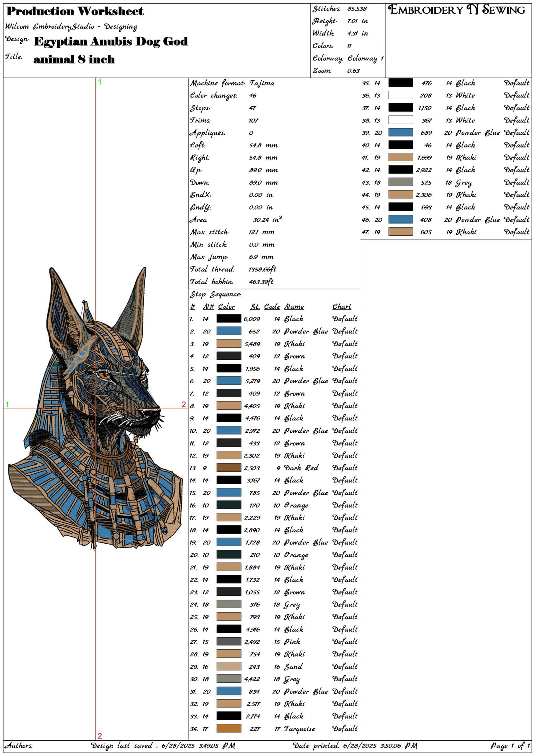Click the Colors count "11"
This screenshot has width=535, height=756.
tap(349, 46)
